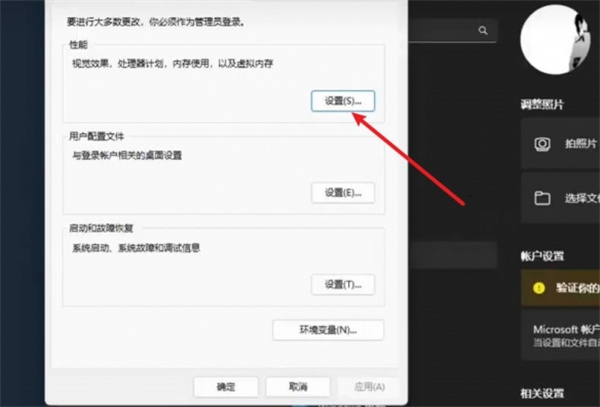Open the 性能 settings with 设置(S)
600x407 pixels.
pyautogui.click(x=342, y=101)
